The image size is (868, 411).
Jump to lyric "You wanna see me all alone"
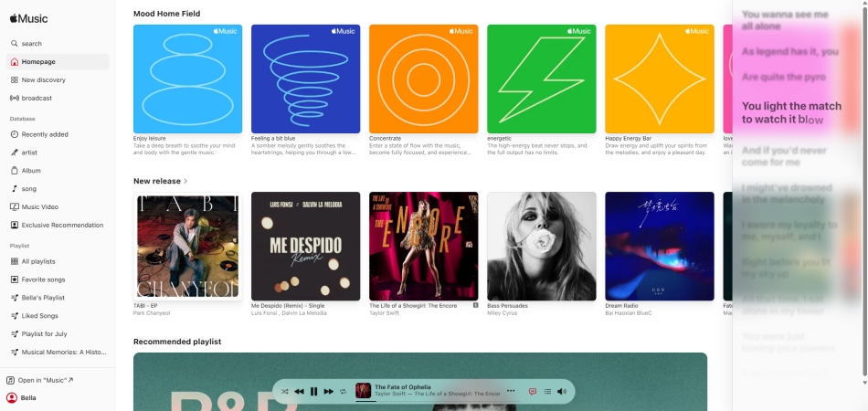click(785, 20)
